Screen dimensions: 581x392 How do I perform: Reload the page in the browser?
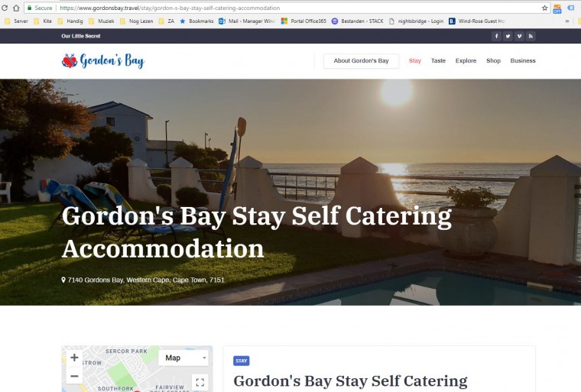coord(5,8)
